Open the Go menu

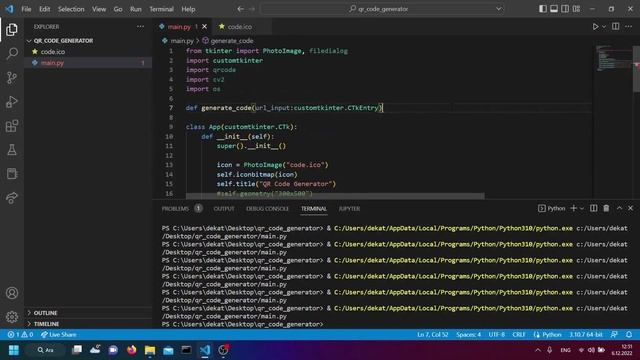[x=118, y=9]
